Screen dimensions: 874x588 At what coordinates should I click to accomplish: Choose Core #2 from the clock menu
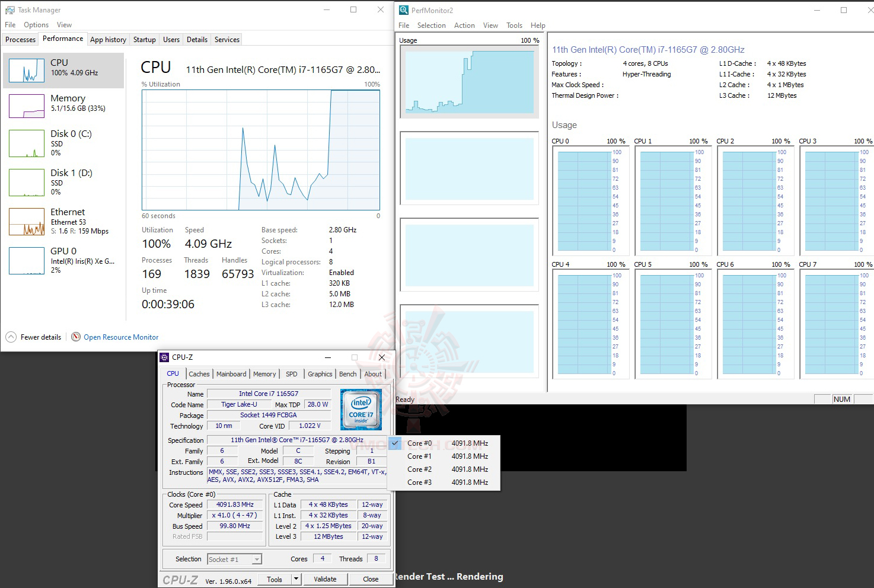[x=444, y=469]
